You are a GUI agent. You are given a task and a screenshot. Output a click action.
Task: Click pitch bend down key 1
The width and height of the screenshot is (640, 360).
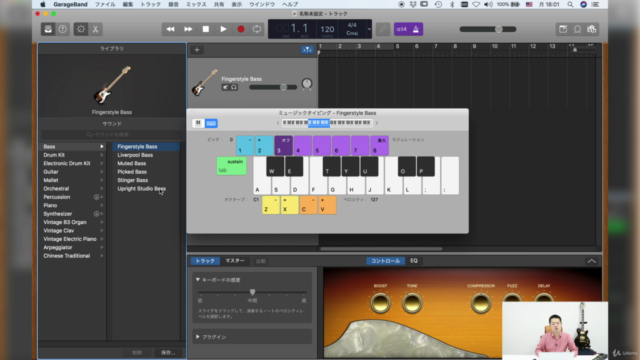click(245, 146)
